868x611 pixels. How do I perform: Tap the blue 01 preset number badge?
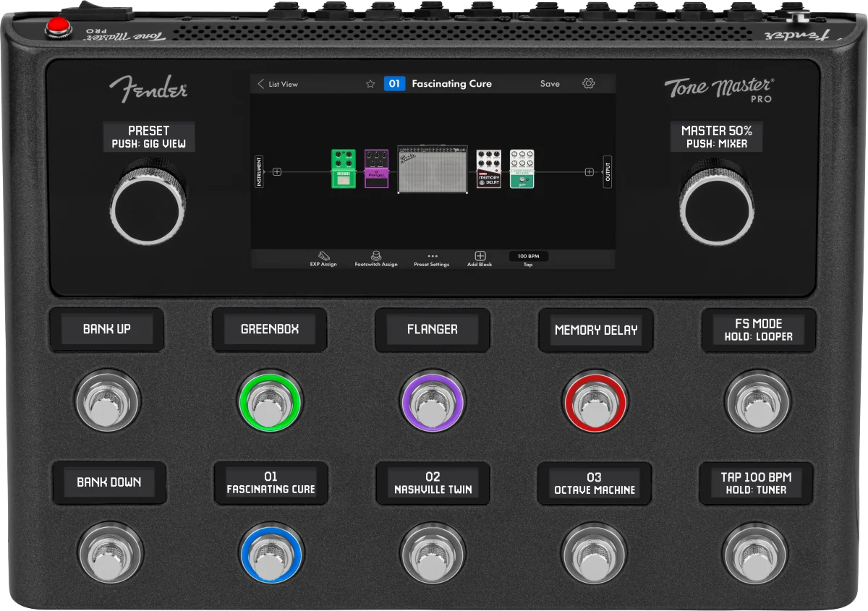point(394,84)
